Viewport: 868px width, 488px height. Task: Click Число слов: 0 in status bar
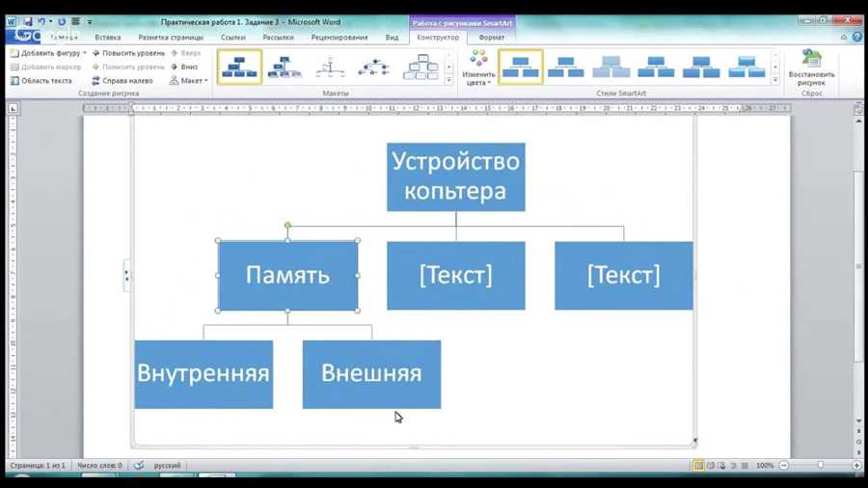coord(99,465)
